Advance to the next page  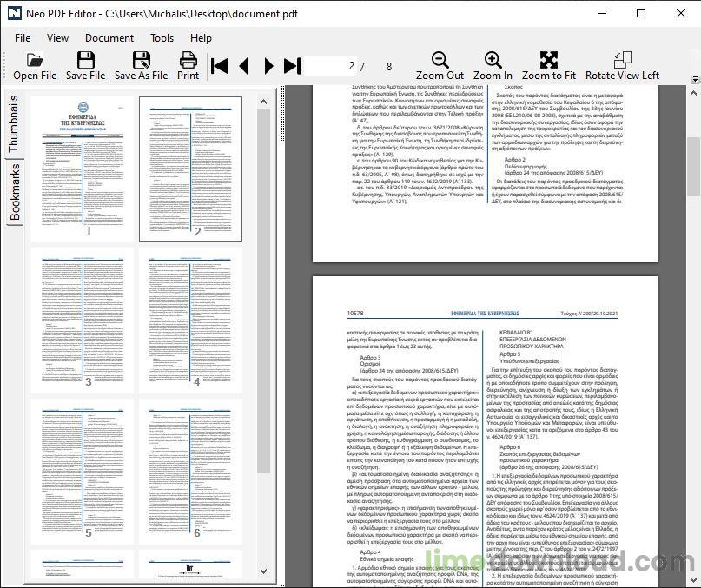[x=268, y=66]
